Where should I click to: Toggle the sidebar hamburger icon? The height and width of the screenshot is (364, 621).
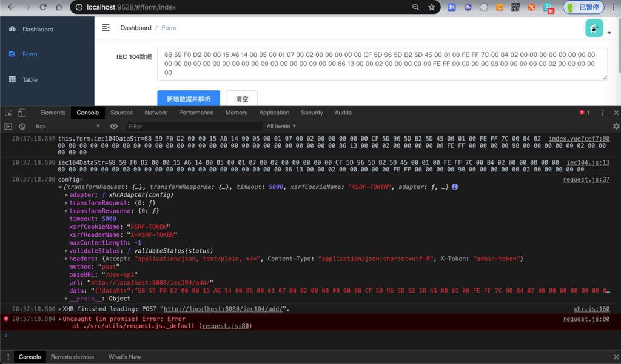106,28
